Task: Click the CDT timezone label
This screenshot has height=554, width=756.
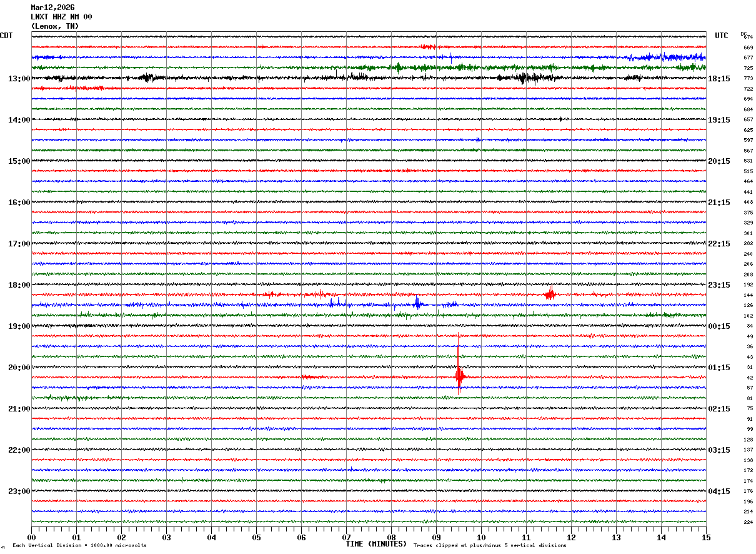Action: point(6,36)
